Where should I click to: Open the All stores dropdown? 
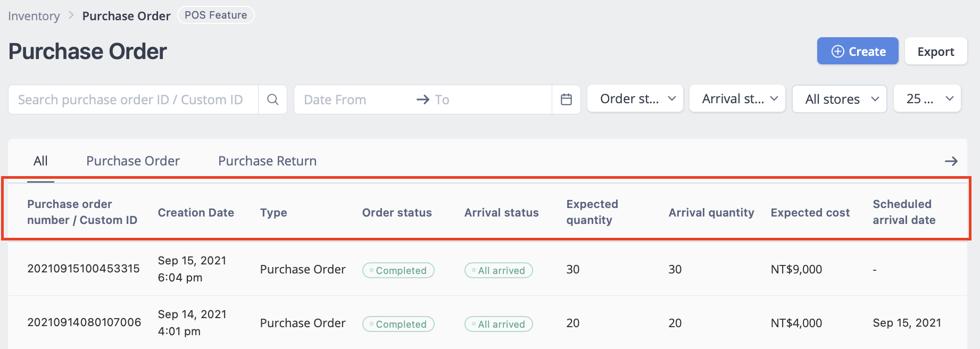point(840,99)
